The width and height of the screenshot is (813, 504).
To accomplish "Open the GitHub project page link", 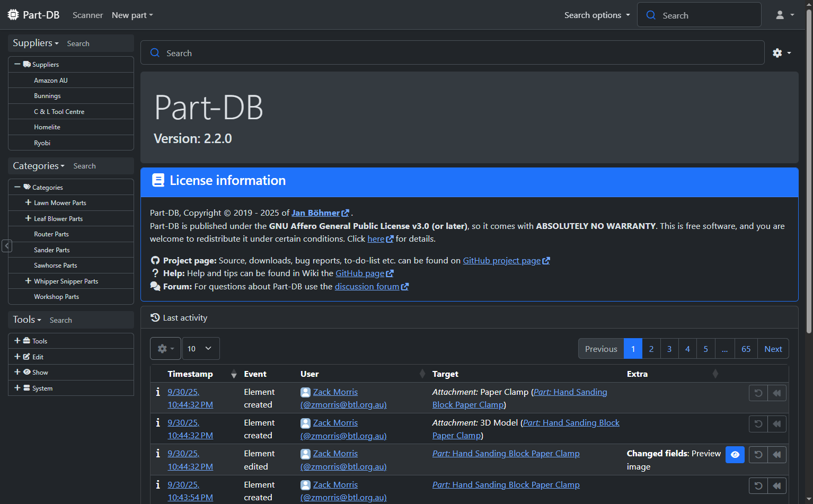I will 506,261.
